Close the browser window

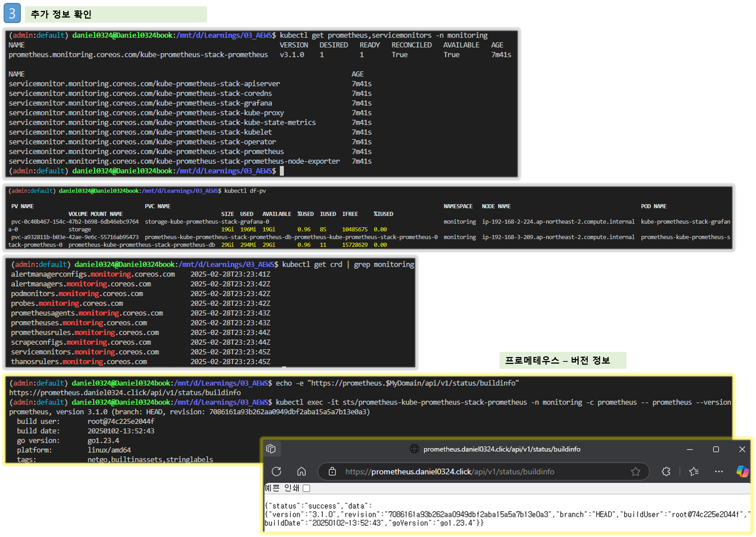click(742, 449)
